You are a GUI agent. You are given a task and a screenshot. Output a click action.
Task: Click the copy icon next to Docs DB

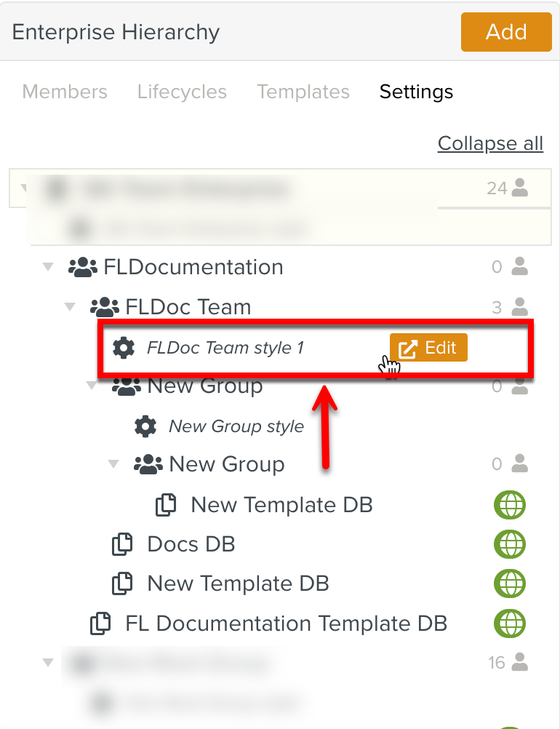point(122,544)
